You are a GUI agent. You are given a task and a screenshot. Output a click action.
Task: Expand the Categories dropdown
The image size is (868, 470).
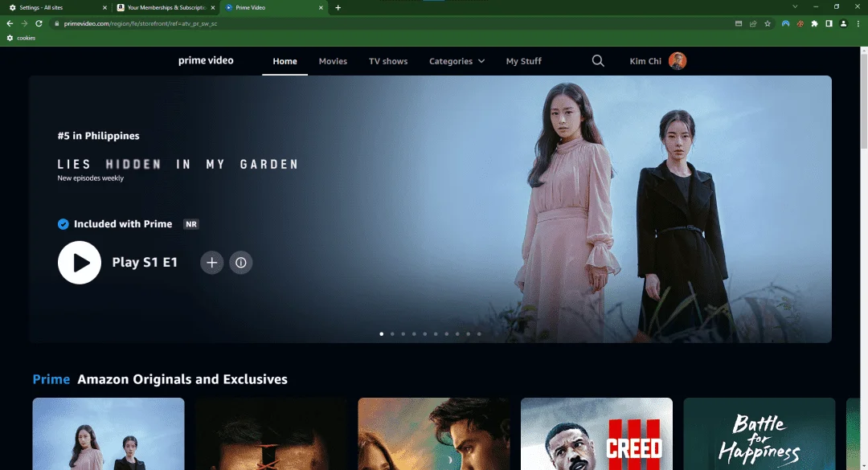[457, 61]
